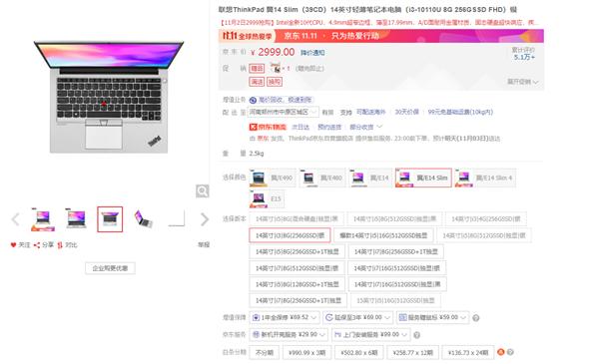Open home installation service ¥99.00 dropdown
The width and height of the screenshot is (599, 364).
click(371, 335)
